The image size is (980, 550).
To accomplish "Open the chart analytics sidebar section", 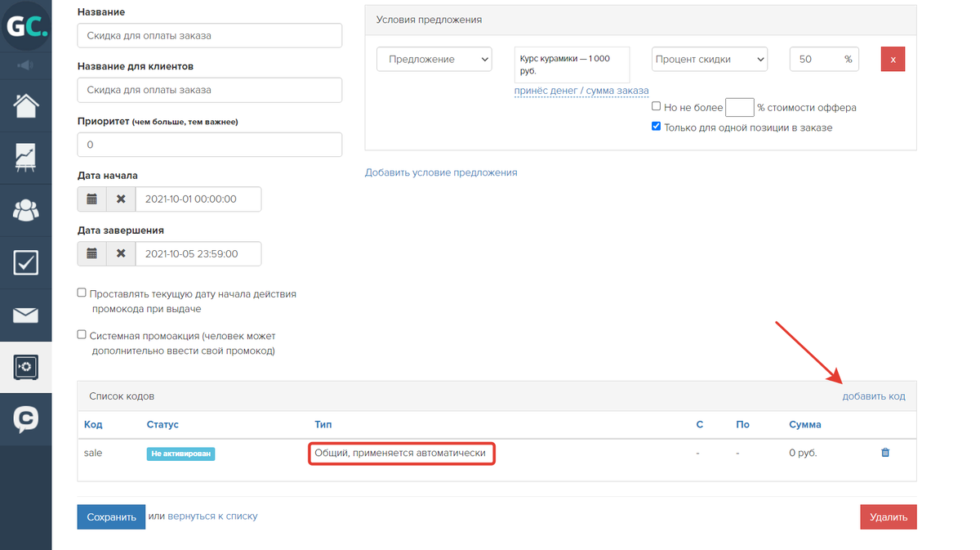I will tap(25, 157).
